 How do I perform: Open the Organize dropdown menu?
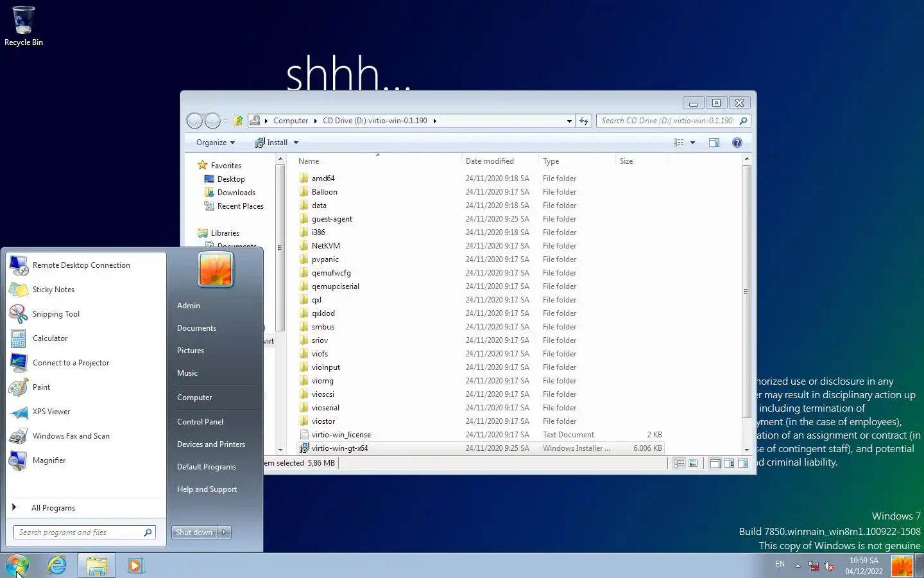point(216,143)
